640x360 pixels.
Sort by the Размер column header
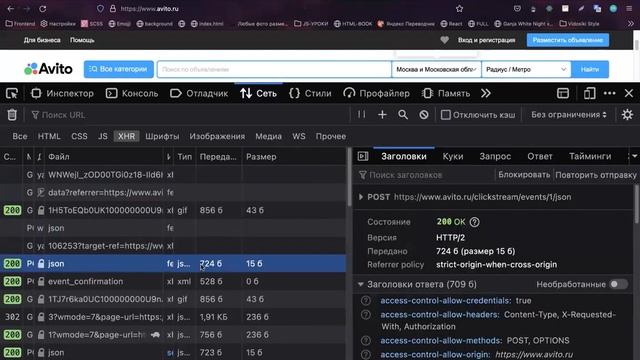(293, 157)
